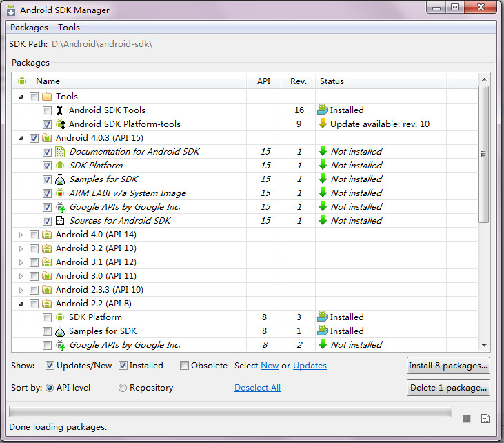Click the package list vertical scrollbar thumb

click(484, 154)
